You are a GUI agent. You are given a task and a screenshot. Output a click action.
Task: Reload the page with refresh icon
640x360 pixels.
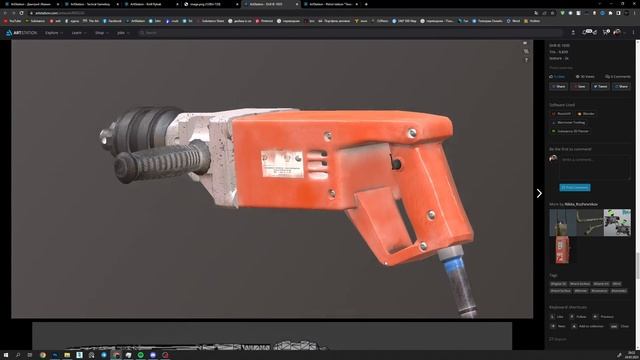pyautogui.click(x=21, y=13)
